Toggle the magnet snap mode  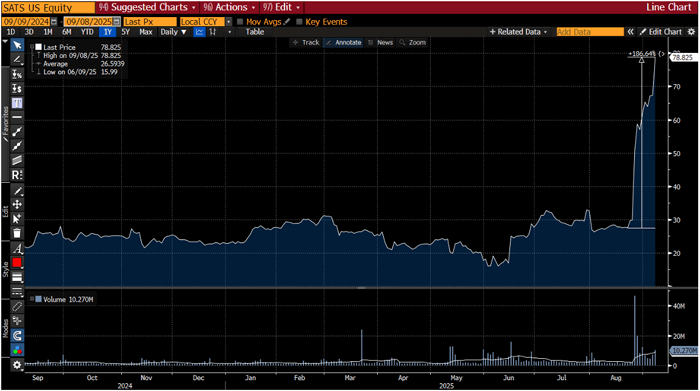[17, 335]
